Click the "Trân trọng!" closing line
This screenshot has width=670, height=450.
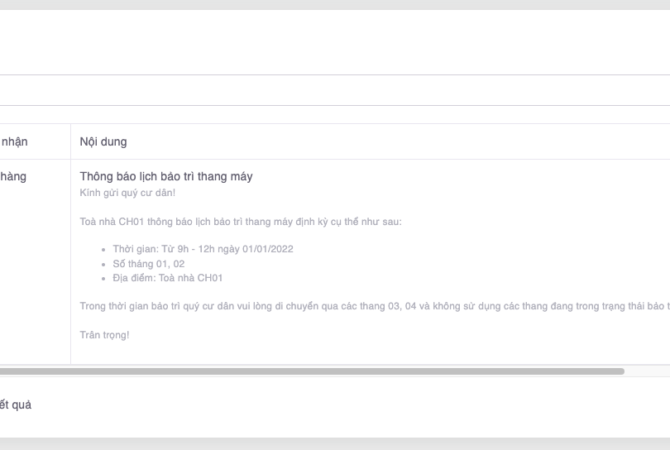click(104, 335)
